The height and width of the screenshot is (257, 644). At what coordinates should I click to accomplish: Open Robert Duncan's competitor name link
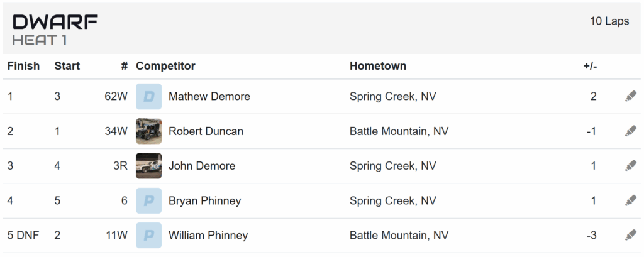[206, 131]
